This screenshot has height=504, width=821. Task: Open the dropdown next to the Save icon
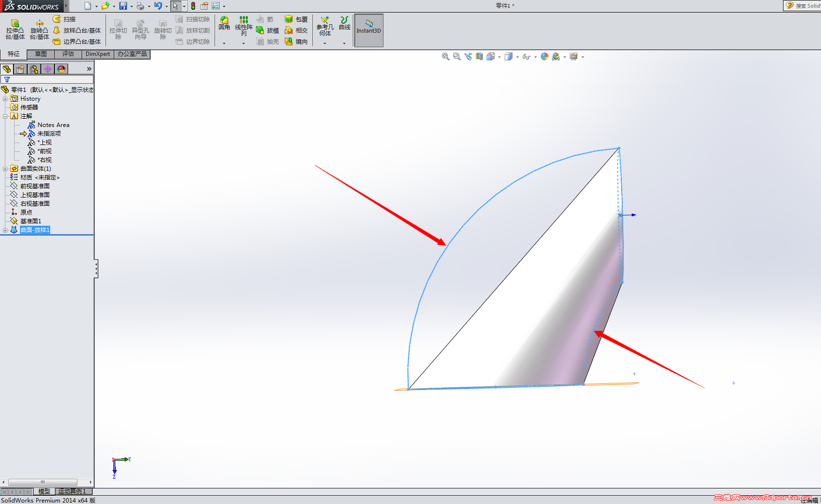click(x=131, y=6)
